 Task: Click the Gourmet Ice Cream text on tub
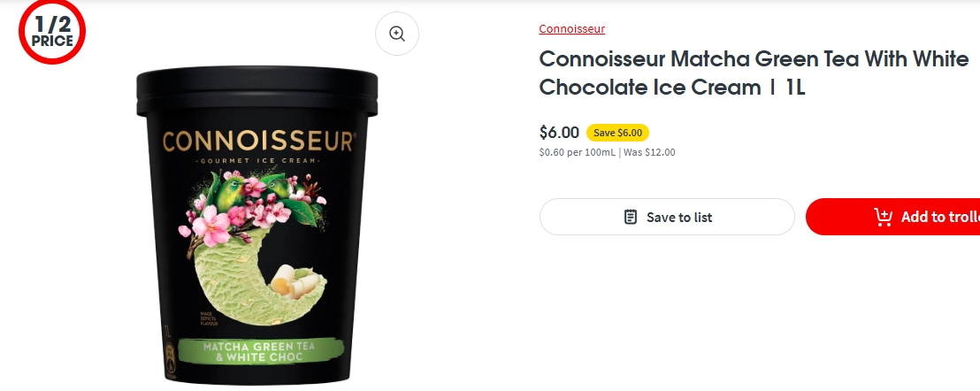[x=258, y=162]
